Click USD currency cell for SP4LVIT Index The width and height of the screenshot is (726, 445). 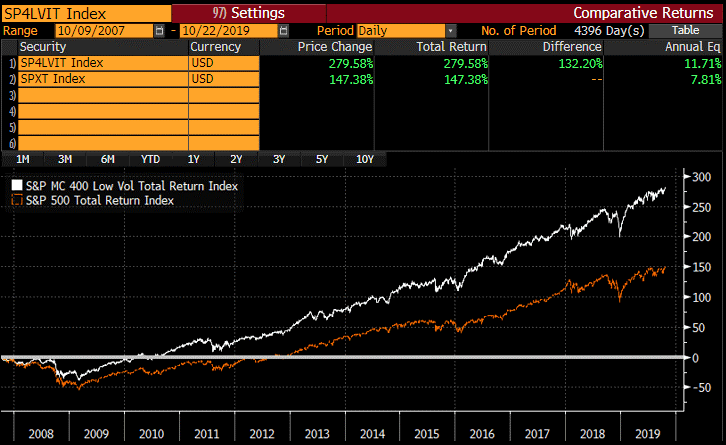pyautogui.click(x=224, y=63)
